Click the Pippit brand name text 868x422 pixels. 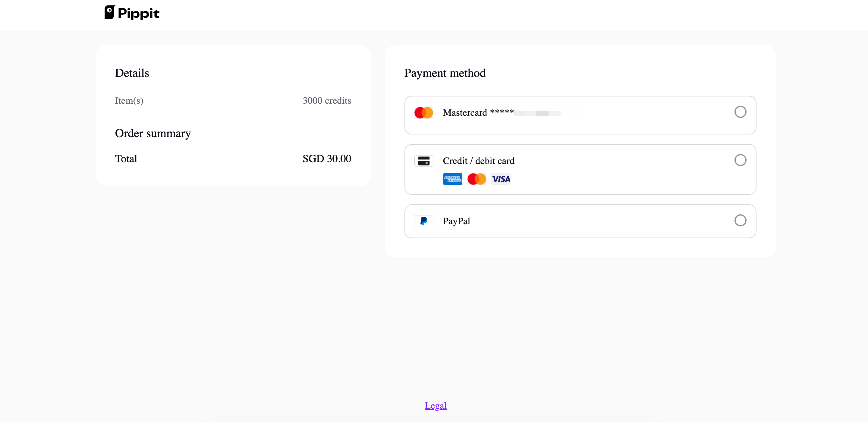click(x=139, y=14)
